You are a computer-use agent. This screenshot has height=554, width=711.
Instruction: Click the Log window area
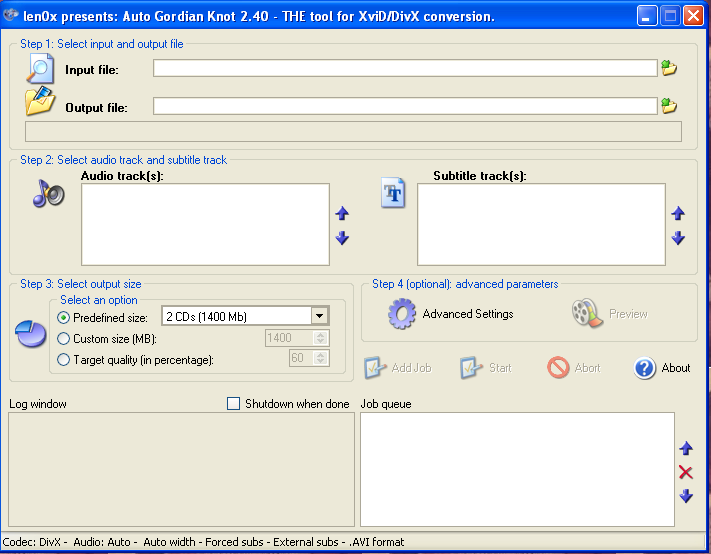pos(181,469)
